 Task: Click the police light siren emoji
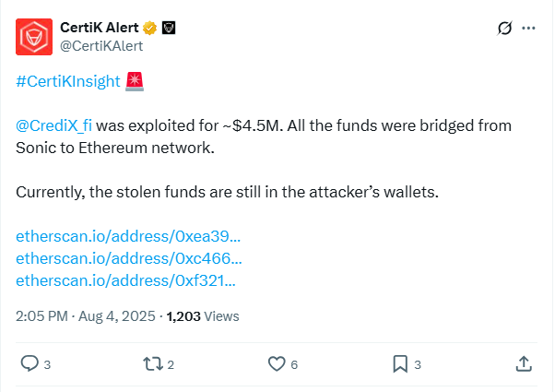pos(136,81)
